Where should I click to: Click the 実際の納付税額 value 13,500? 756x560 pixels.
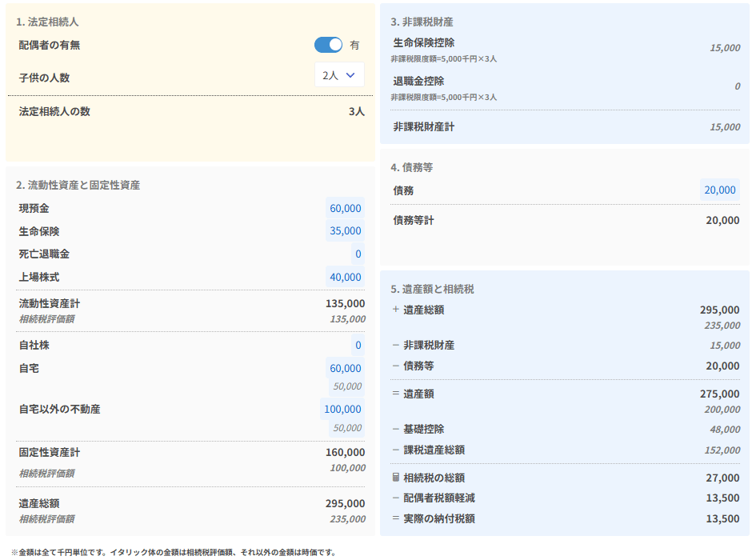coord(722,518)
